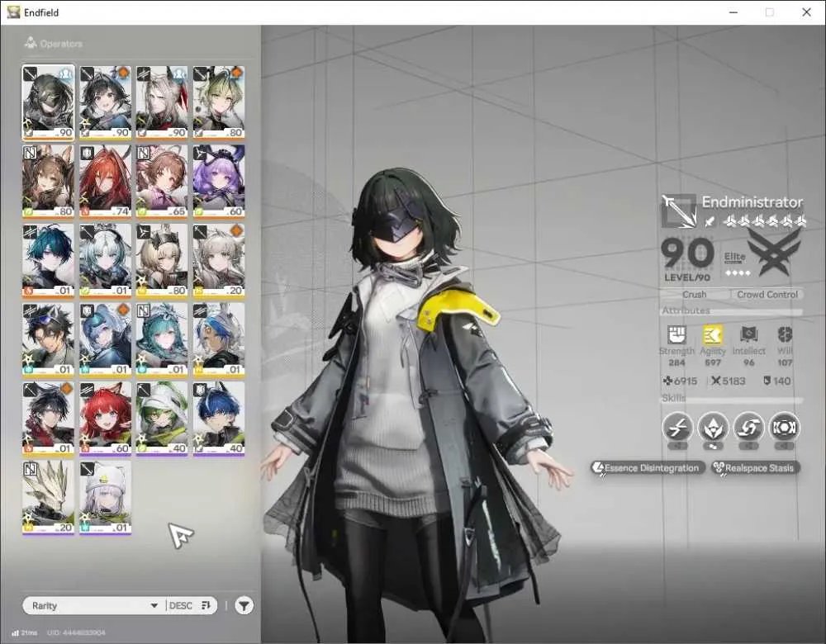Click the class icon beside Endministrator name
This screenshot has width=826, height=644.
[679, 211]
